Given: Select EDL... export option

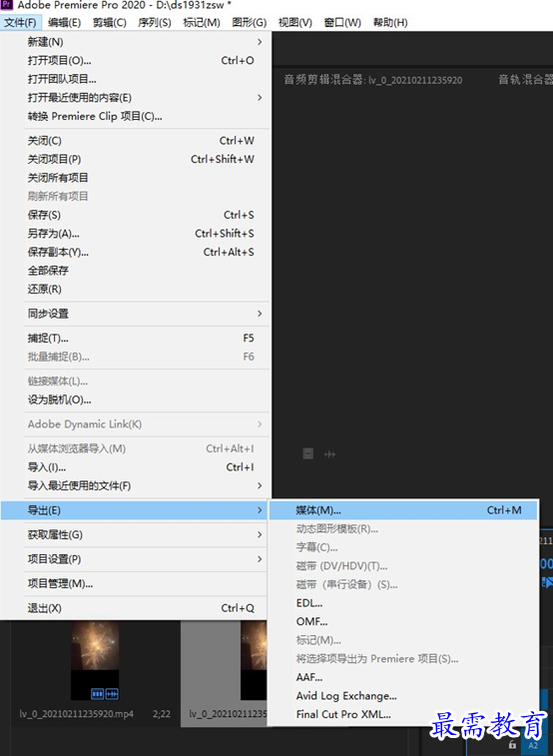Looking at the screenshot, I should 403,603.
